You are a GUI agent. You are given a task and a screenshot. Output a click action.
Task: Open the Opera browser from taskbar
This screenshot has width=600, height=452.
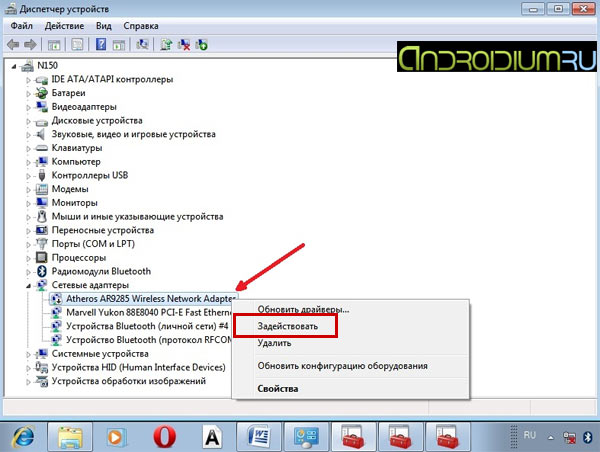165,436
